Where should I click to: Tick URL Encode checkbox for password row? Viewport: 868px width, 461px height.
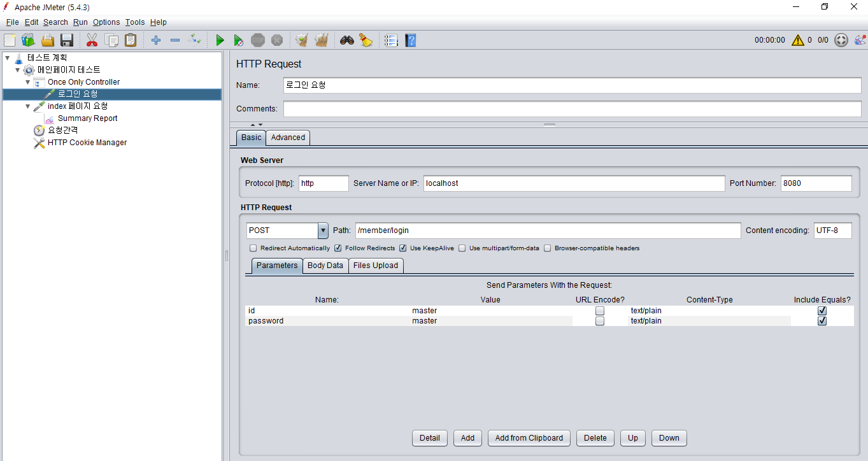[x=599, y=321]
